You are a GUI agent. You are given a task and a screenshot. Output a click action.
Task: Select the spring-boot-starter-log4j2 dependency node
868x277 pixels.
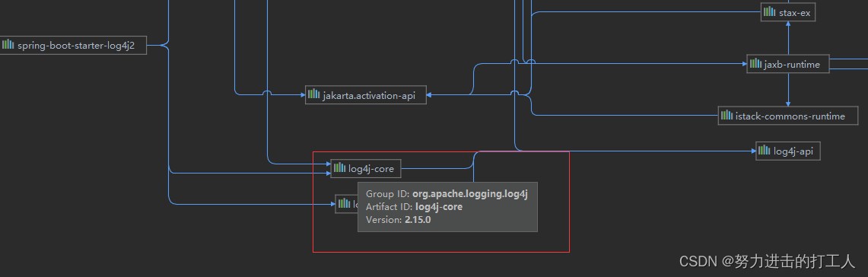(73, 46)
